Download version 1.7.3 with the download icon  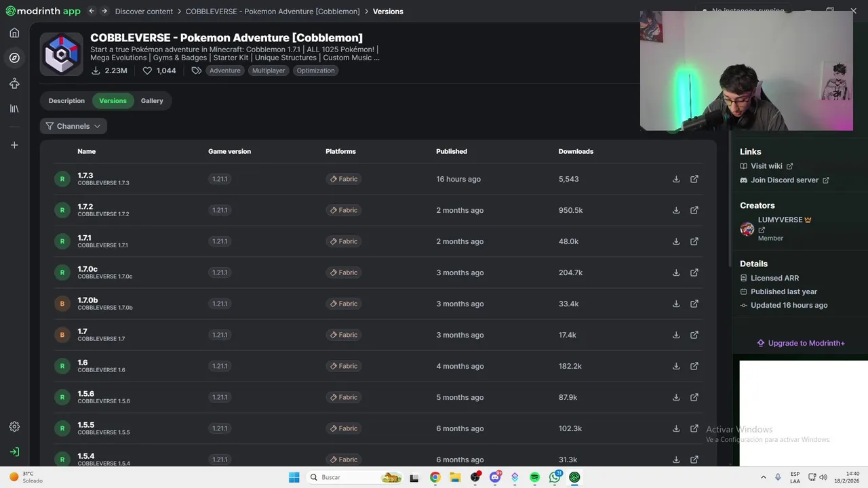(x=676, y=179)
